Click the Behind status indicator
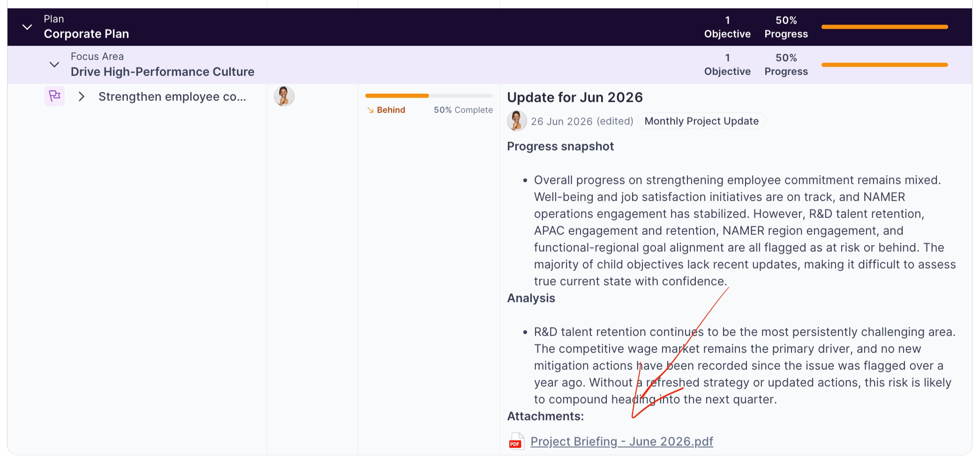This screenshot has width=980, height=463. coord(386,110)
